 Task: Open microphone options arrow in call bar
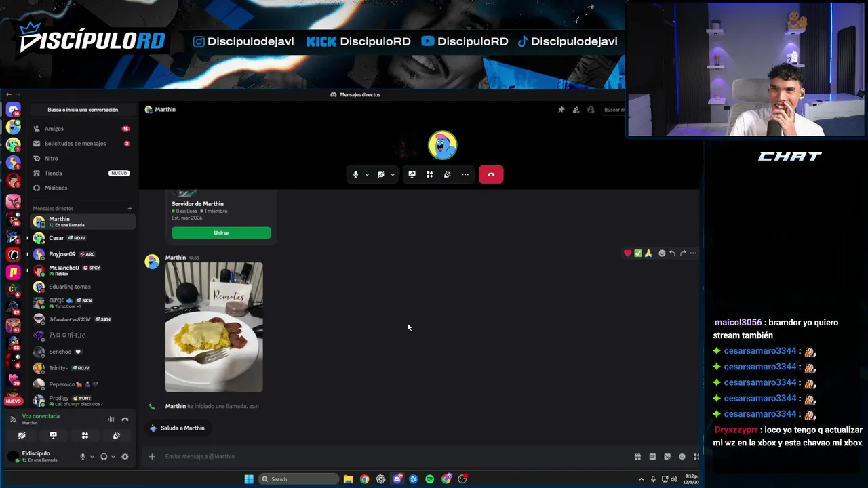click(367, 174)
